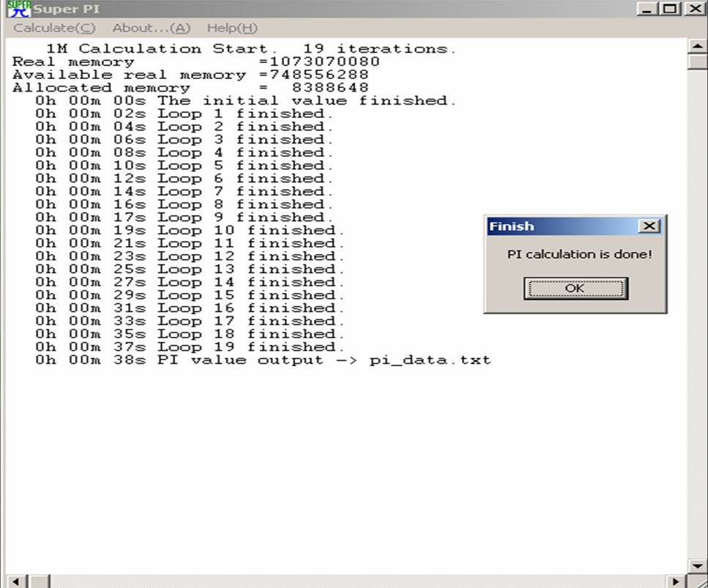Screen dimensions: 708x588
Task: Minimize the Super PI window
Action: click(x=646, y=9)
